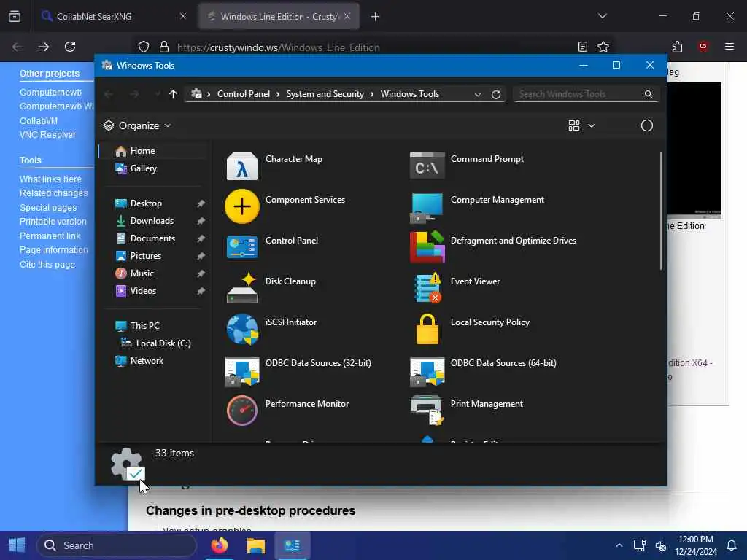Open Firefox extensions puzzle icon
The image size is (747, 560).
point(677,47)
